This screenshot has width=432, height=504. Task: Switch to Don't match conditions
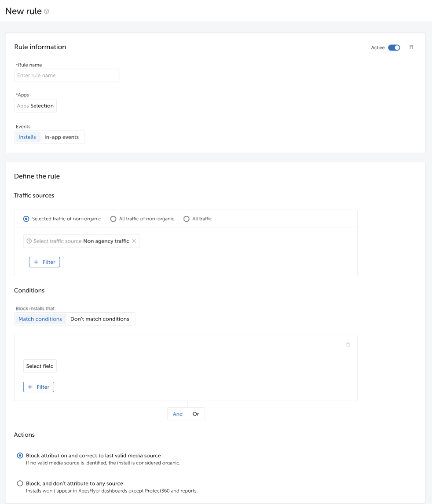[x=100, y=318]
